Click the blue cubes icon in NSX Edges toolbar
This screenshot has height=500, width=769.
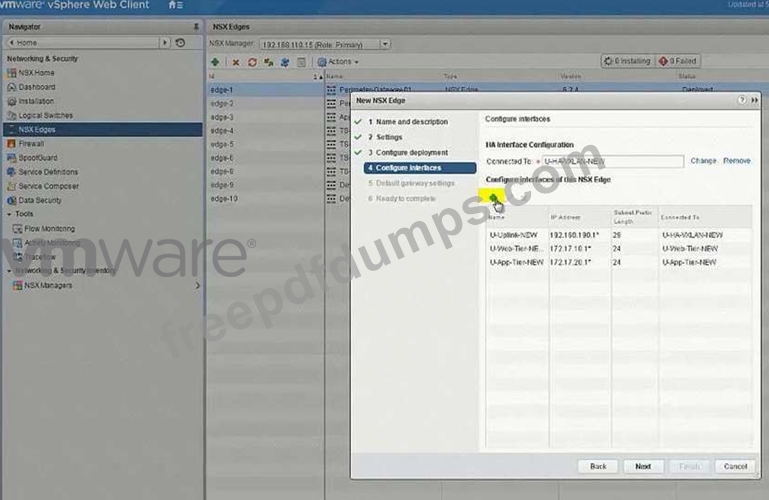(285, 62)
